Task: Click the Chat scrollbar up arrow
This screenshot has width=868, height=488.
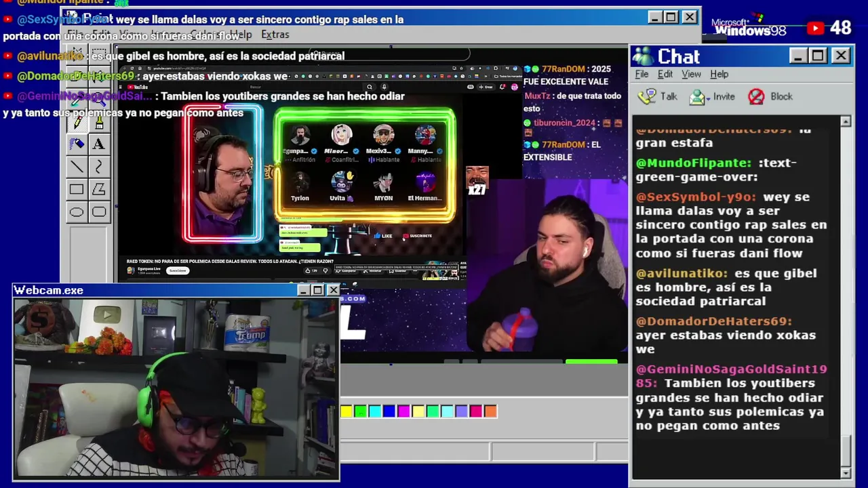Action: pyautogui.click(x=845, y=121)
